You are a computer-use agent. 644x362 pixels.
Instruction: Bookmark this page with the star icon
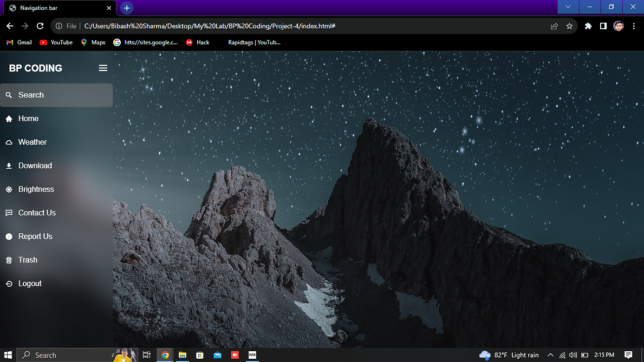569,26
